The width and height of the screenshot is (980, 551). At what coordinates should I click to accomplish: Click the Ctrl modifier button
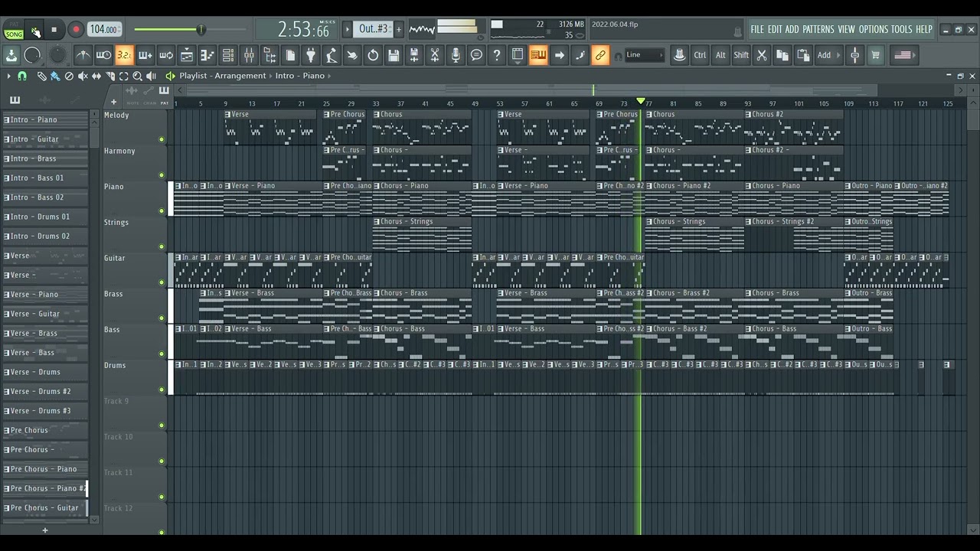[x=700, y=55]
